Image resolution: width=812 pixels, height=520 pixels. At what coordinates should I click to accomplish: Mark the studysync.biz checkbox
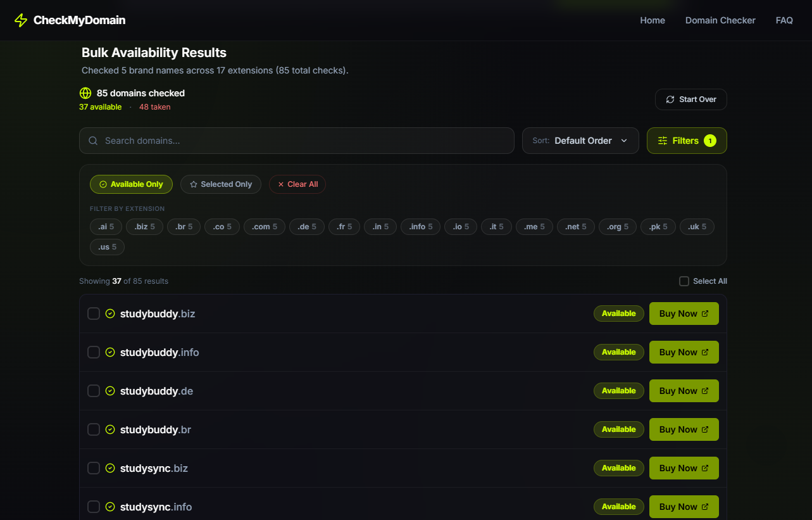click(94, 468)
